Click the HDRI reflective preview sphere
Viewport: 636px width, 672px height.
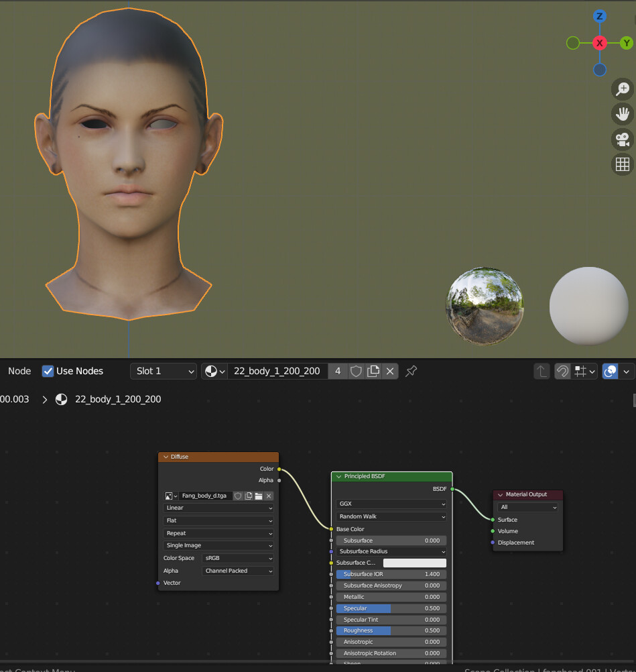point(485,306)
